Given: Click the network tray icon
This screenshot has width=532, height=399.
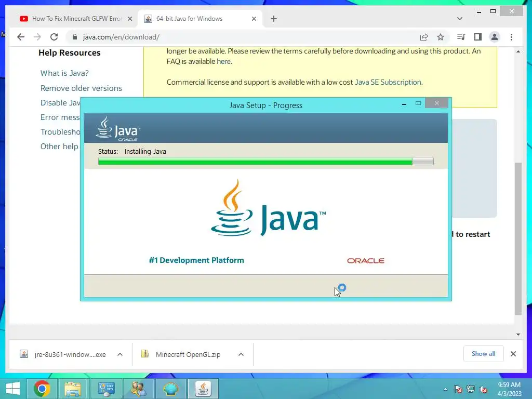Looking at the screenshot, I should (x=471, y=389).
